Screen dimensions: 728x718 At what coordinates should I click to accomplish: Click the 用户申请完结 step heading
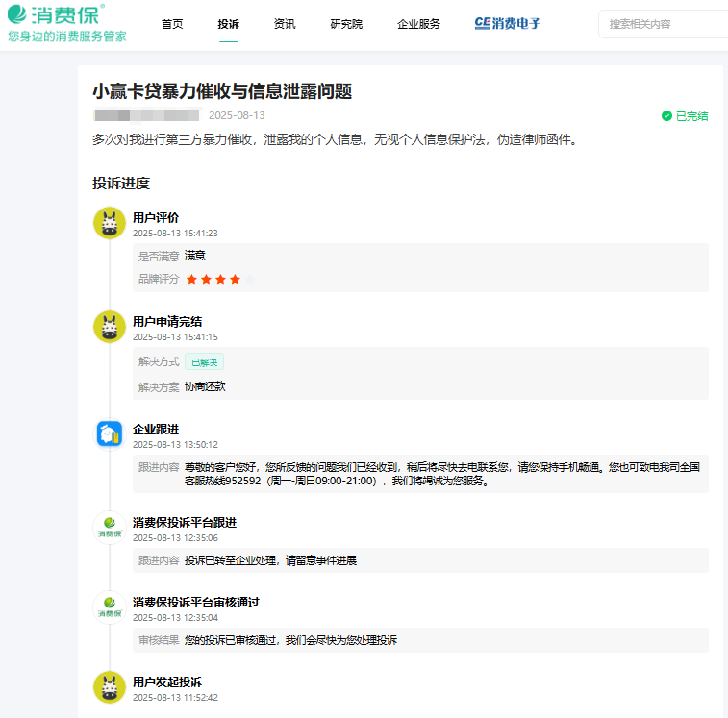[167, 322]
